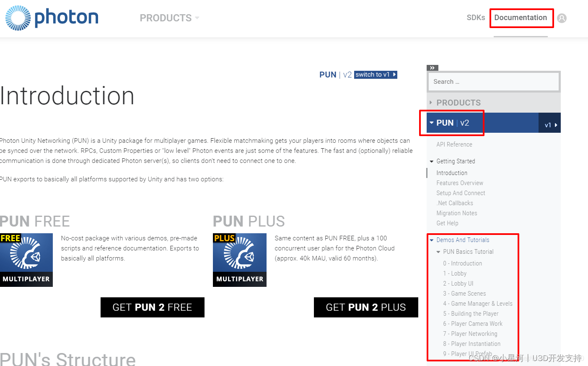Image resolution: width=588 pixels, height=366 pixels.
Task: Open the PRODUCTS dropdown in header
Action: tap(169, 18)
